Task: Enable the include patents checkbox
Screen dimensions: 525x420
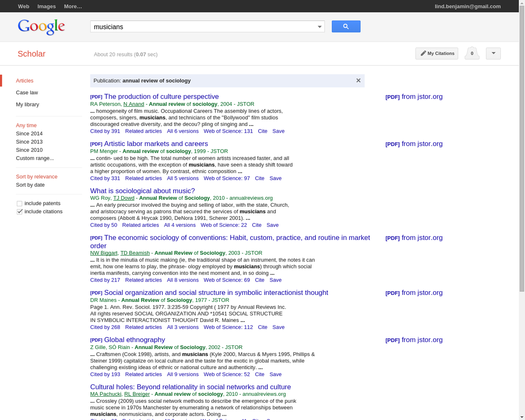Action: click(x=20, y=203)
